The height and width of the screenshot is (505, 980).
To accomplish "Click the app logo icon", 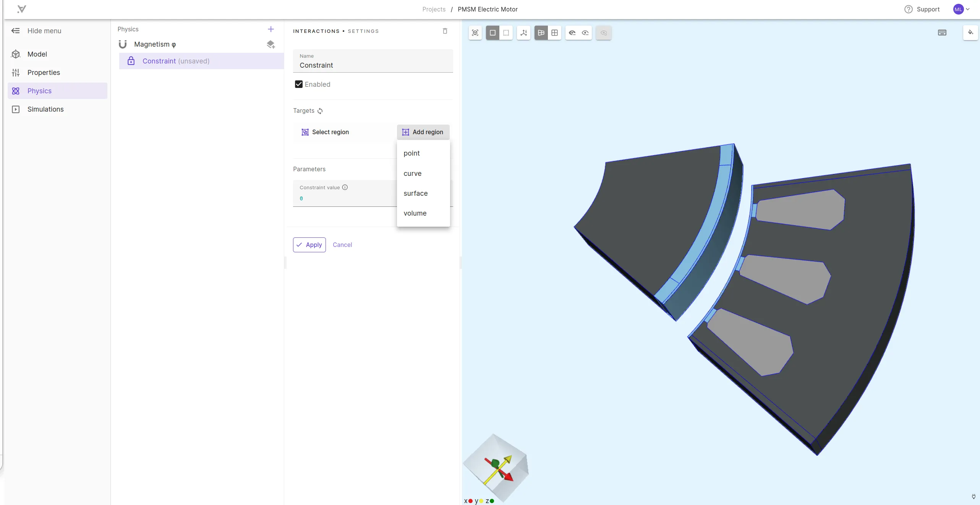I will 22,9.
